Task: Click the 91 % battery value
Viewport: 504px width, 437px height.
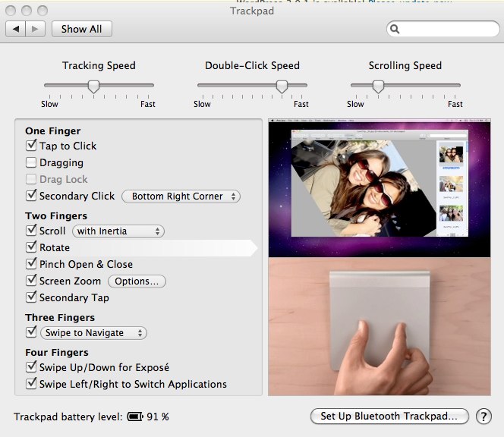Action: pyautogui.click(x=158, y=417)
